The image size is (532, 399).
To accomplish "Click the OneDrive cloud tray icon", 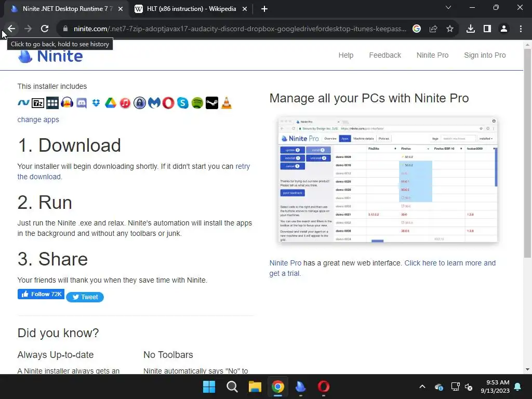I will [438, 387].
